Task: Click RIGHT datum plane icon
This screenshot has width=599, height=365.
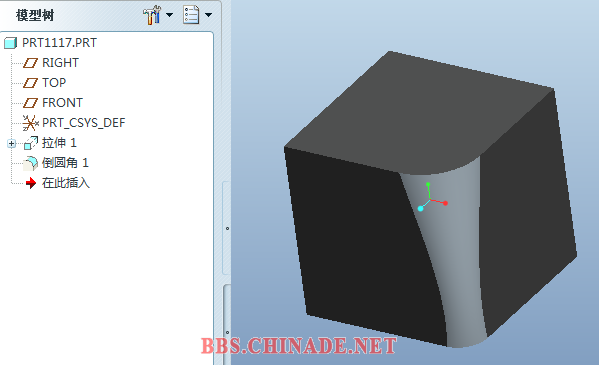Action: [30, 63]
